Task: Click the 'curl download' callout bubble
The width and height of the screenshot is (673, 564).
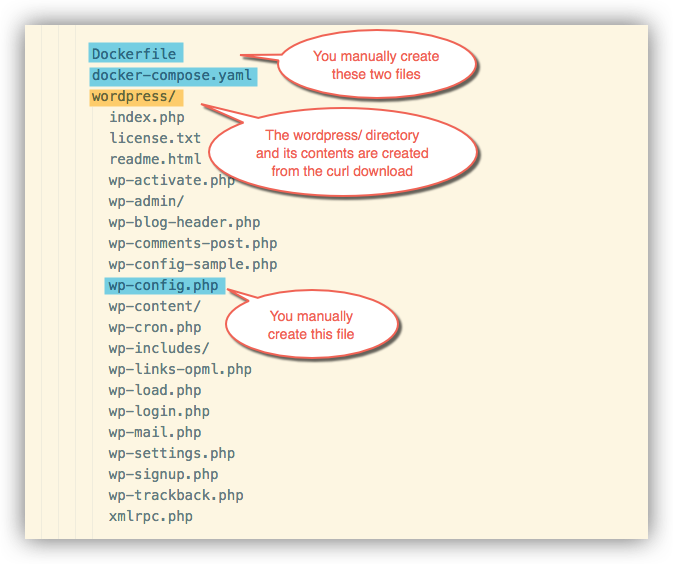Action: [342, 153]
